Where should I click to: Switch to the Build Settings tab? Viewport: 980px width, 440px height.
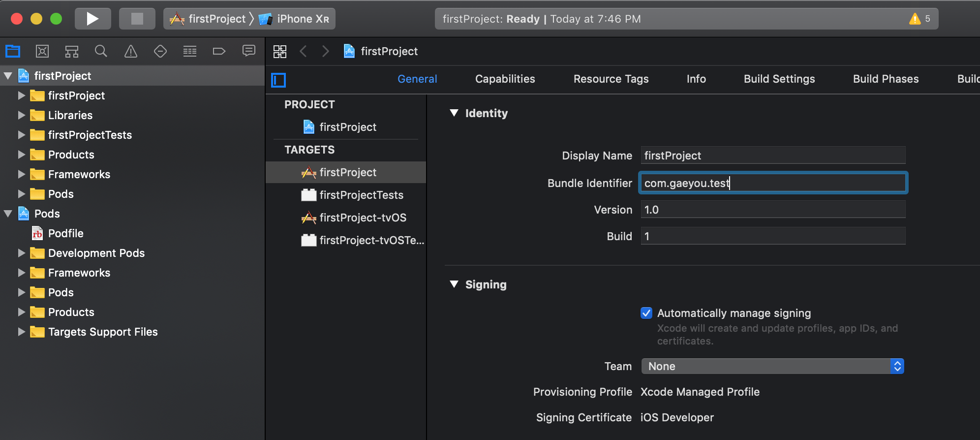coord(779,79)
